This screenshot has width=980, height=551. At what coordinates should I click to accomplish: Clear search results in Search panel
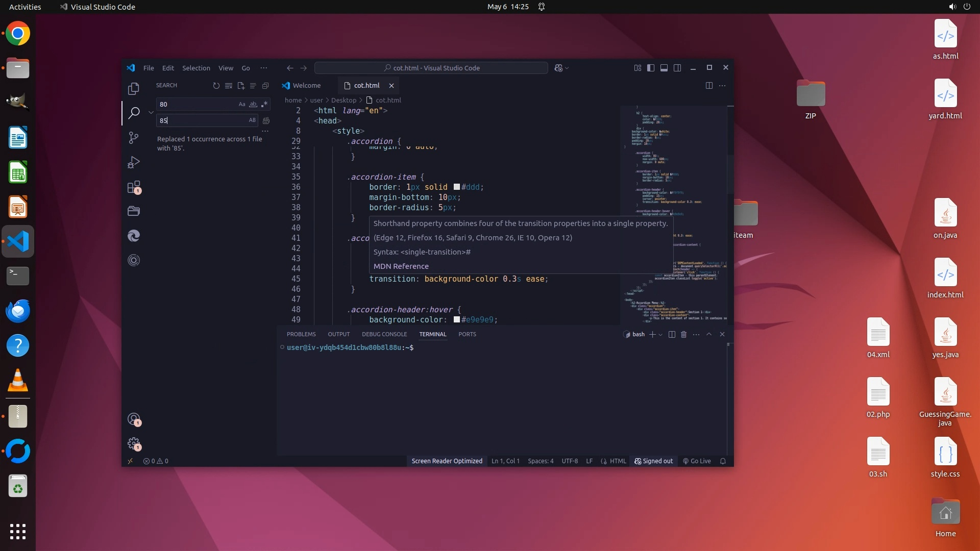coord(229,86)
